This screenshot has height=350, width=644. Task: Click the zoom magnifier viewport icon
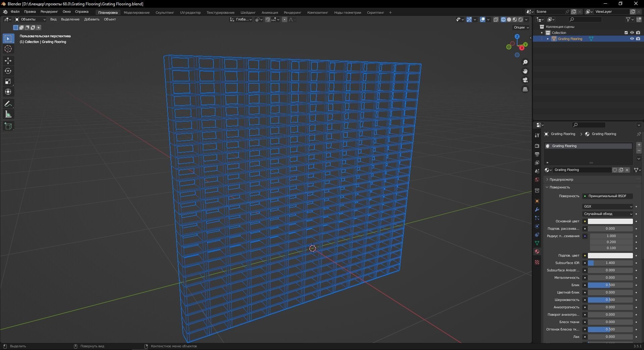click(525, 62)
